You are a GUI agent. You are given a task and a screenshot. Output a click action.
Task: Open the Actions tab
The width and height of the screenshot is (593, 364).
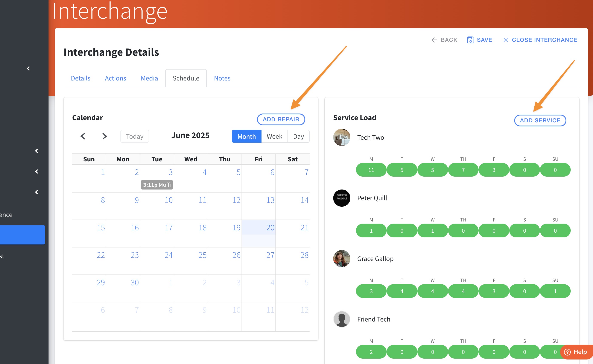click(x=115, y=78)
